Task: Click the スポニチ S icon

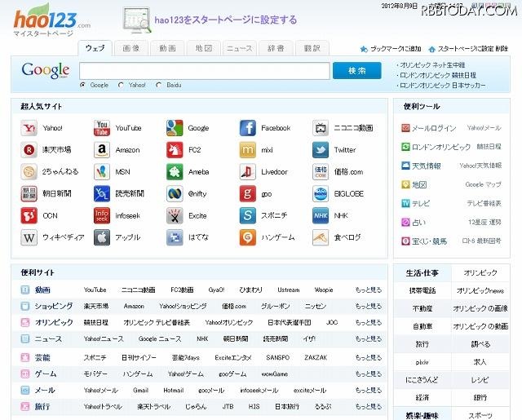Action: 248,215
